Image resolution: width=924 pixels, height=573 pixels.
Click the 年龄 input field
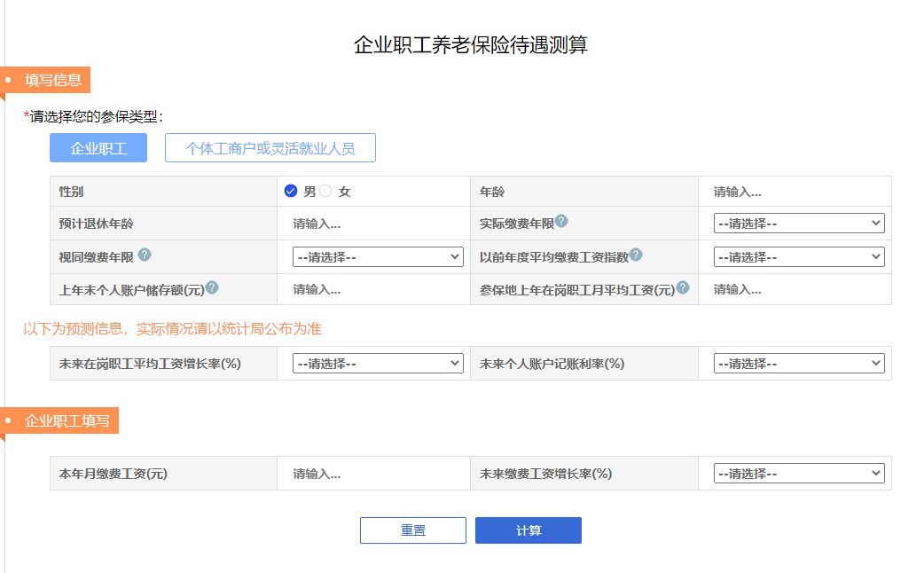click(x=795, y=192)
